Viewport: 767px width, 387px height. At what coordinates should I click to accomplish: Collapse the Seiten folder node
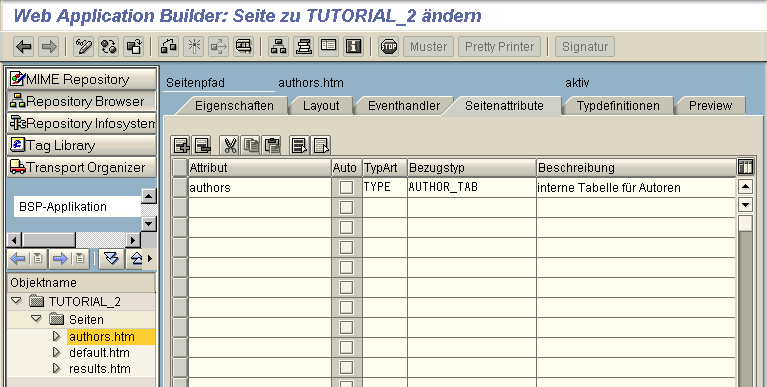[x=36, y=319]
